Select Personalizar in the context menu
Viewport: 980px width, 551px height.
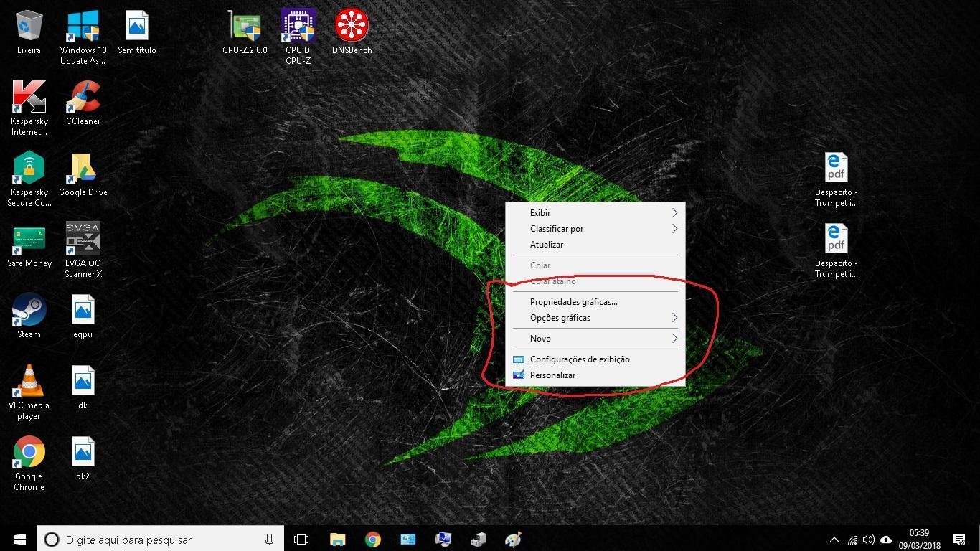pos(595,375)
